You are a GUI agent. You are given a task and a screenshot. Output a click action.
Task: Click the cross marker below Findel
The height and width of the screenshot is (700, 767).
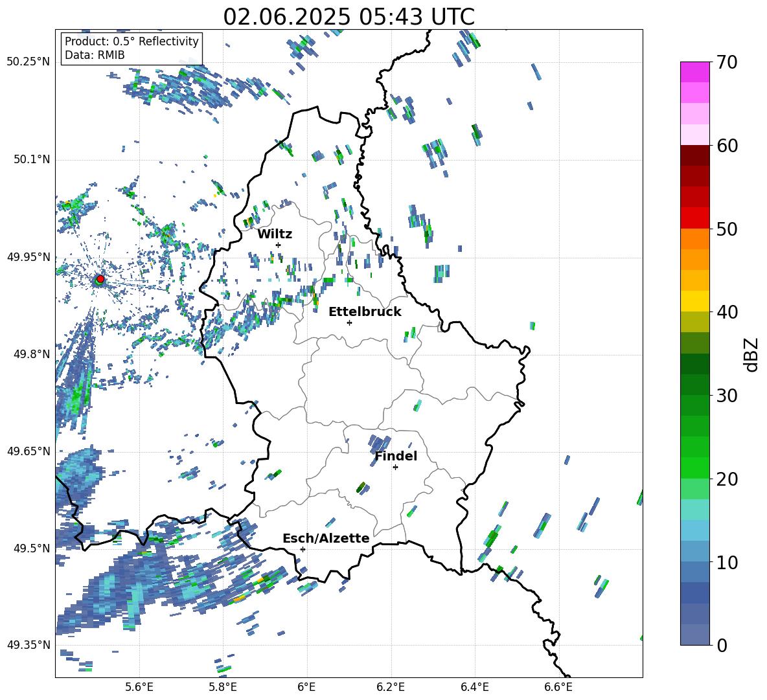pyautogui.click(x=395, y=468)
